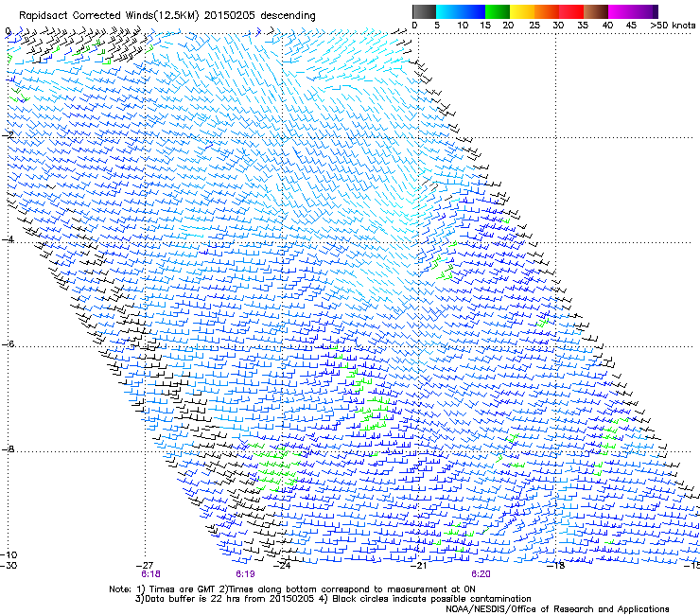Click 'NOAA/NESDIS/Office of Research and Applications' credit
The width and height of the screenshot is (700, 615).
tap(557, 609)
